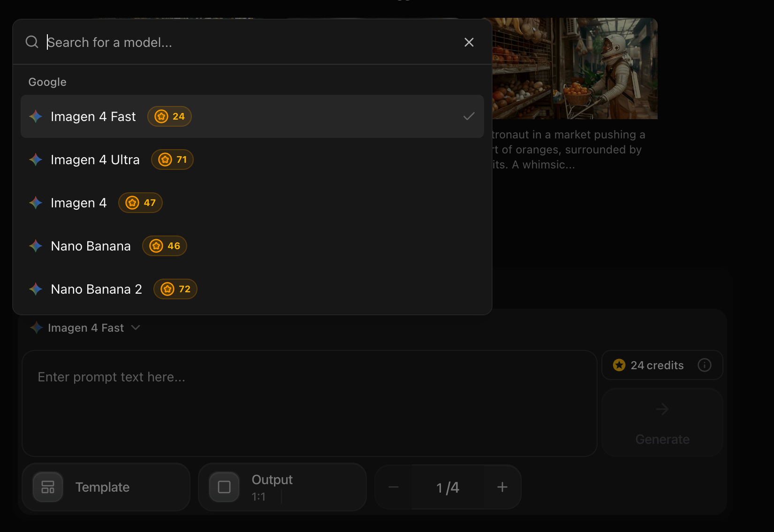Open the credits info icon
This screenshot has height=532, width=774.
tap(705, 365)
